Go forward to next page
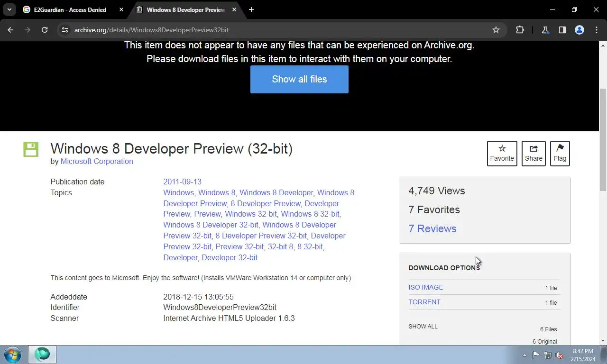Image resolution: width=607 pixels, height=364 pixels. tap(28, 30)
